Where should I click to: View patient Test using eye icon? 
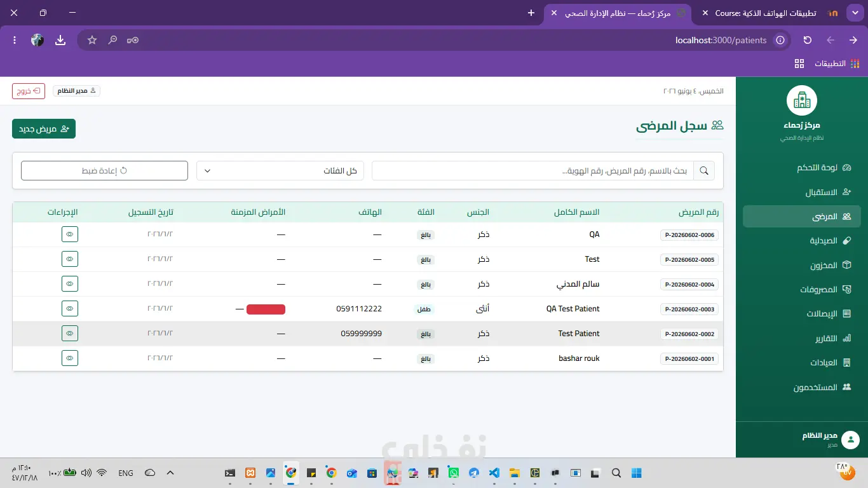[x=70, y=259]
